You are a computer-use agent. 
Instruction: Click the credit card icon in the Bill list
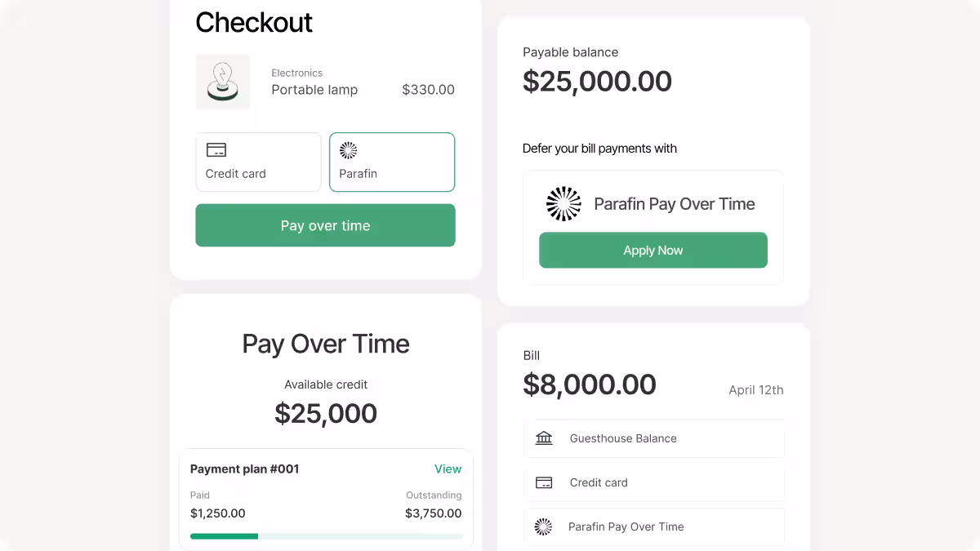tap(544, 482)
